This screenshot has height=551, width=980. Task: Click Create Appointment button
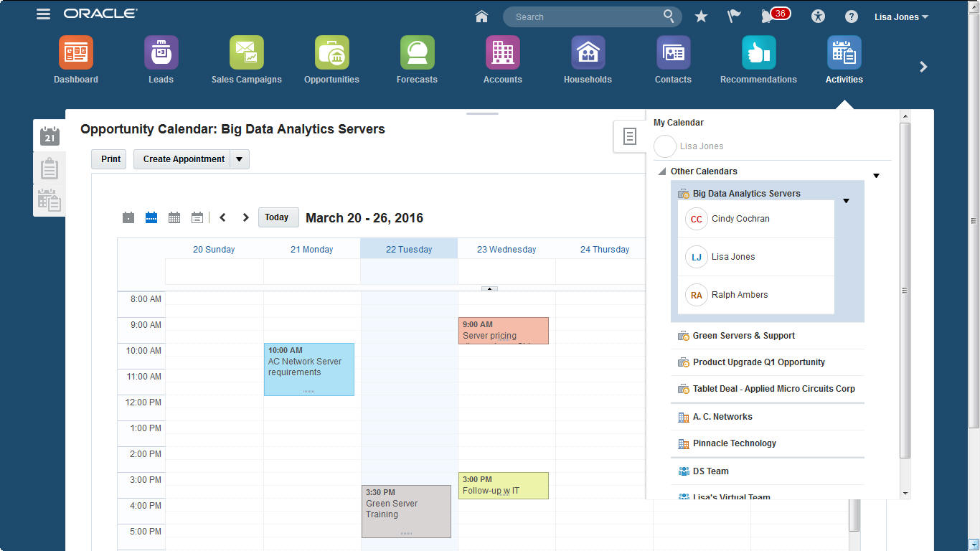click(x=182, y=159)
